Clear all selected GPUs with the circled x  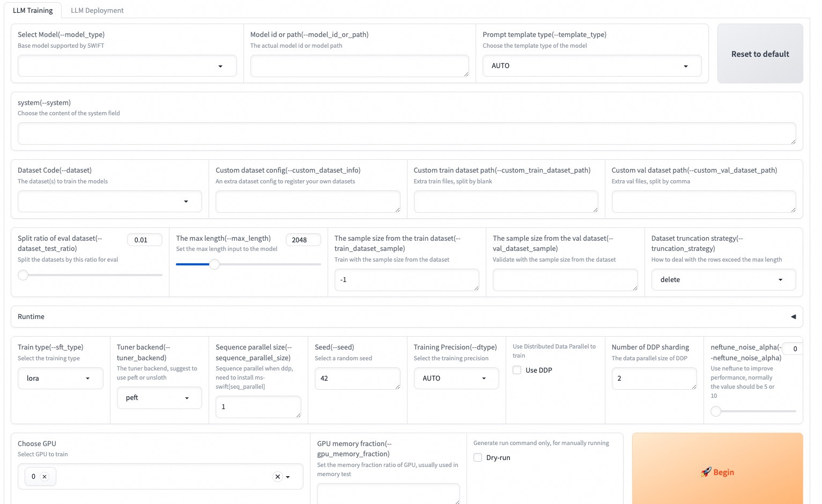coord(277,477)
